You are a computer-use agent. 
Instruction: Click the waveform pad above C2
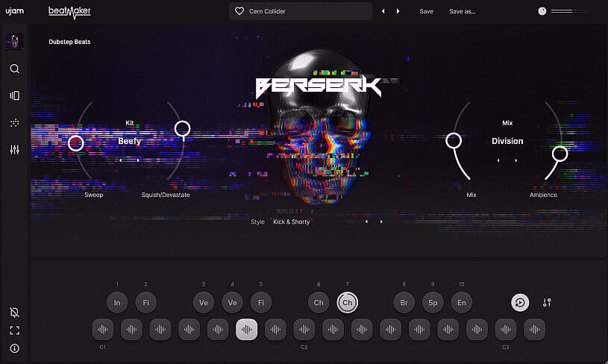point(304,330)
